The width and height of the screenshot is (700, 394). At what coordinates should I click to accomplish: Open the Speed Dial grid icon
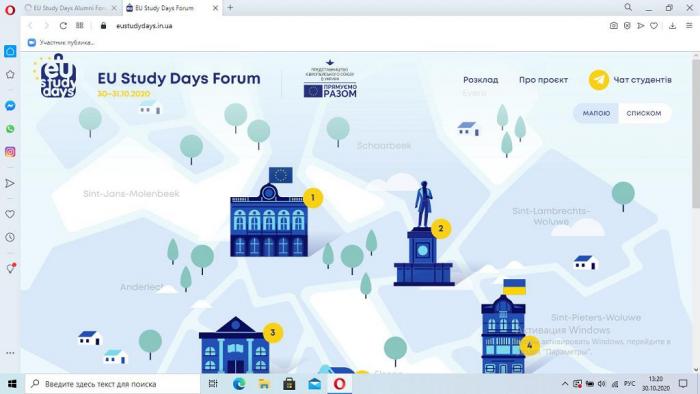pyautogui.click(x=79, y=25)
